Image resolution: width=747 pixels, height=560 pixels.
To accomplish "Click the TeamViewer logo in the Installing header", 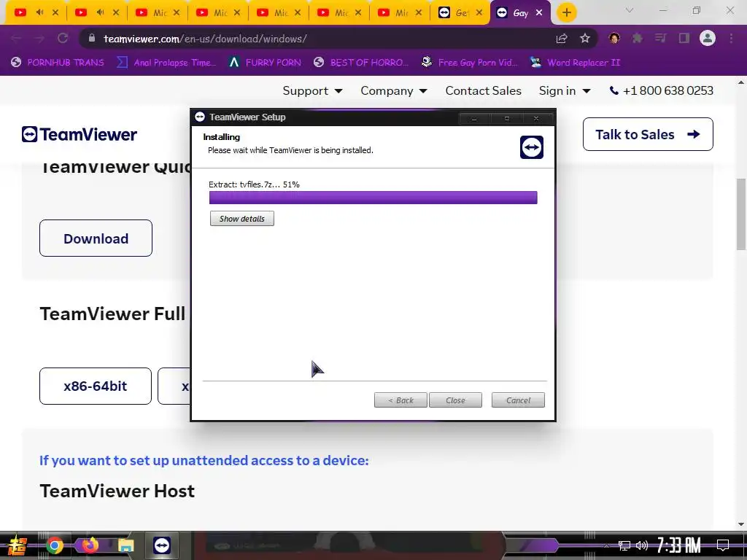I will click(x=532, y=147).
